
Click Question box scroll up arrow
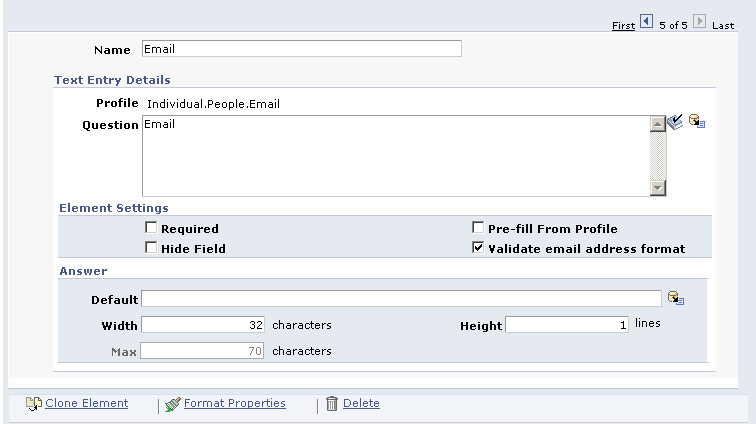click(x=658, y=124)
